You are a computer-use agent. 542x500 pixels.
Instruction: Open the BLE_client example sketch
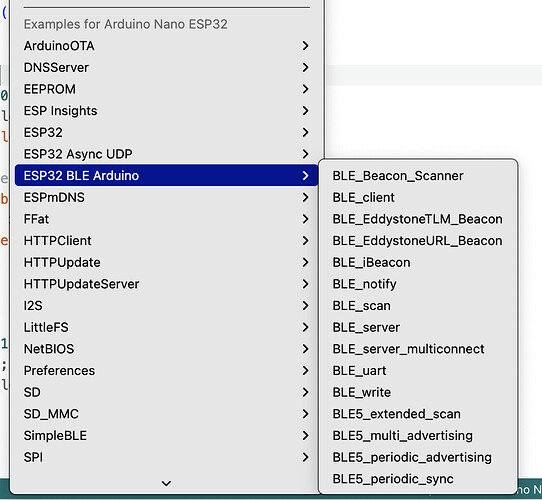point(418,197)
